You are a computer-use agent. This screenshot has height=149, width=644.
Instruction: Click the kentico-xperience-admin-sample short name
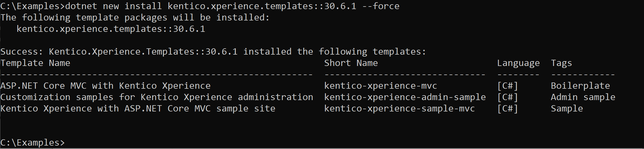pyautogui.click(x=405, y=97)
